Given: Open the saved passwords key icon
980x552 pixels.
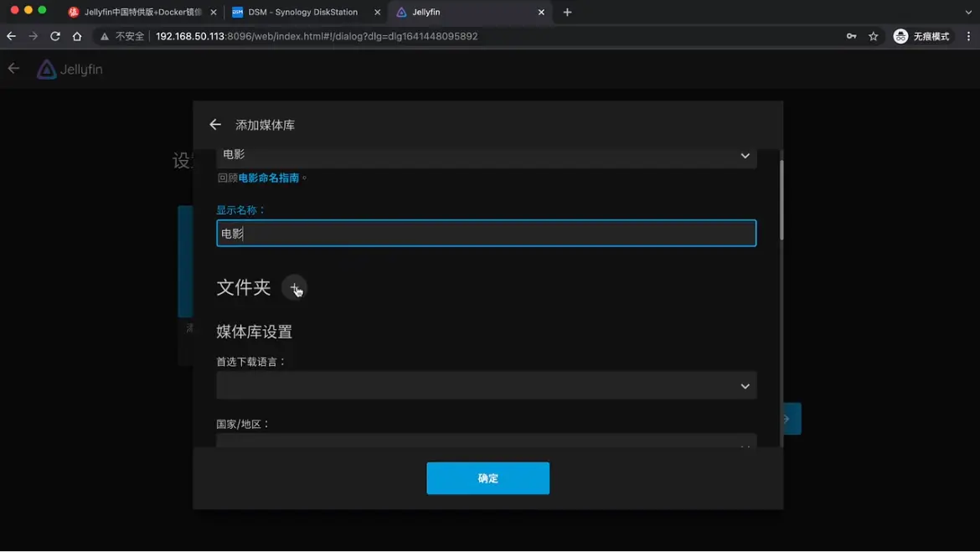Looking at the screenshot, I should click(x=851, y=36).
